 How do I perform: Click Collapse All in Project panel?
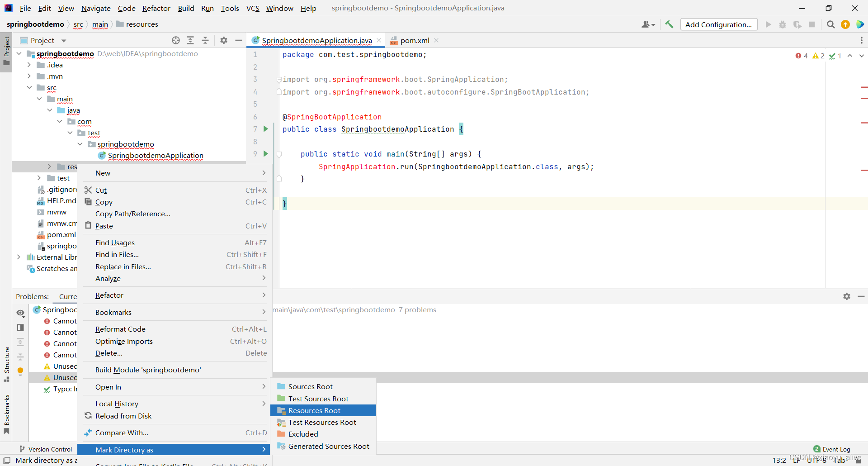(x=205, y=40)
